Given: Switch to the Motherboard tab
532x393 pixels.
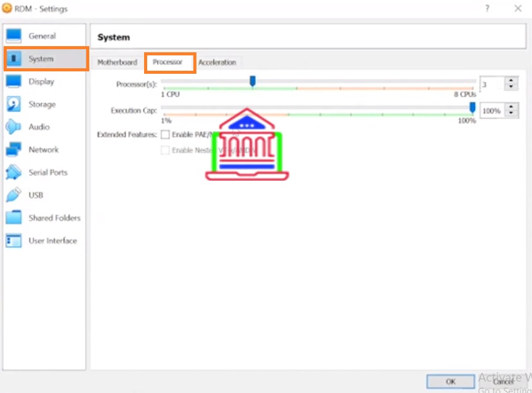Looking at the screenshot, I should click(x=117, y=62).
